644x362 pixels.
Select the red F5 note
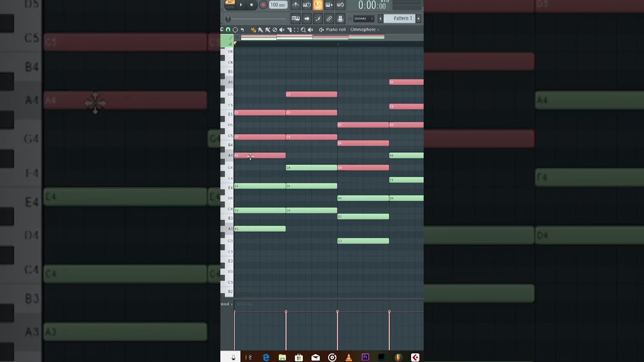(406, 107)
